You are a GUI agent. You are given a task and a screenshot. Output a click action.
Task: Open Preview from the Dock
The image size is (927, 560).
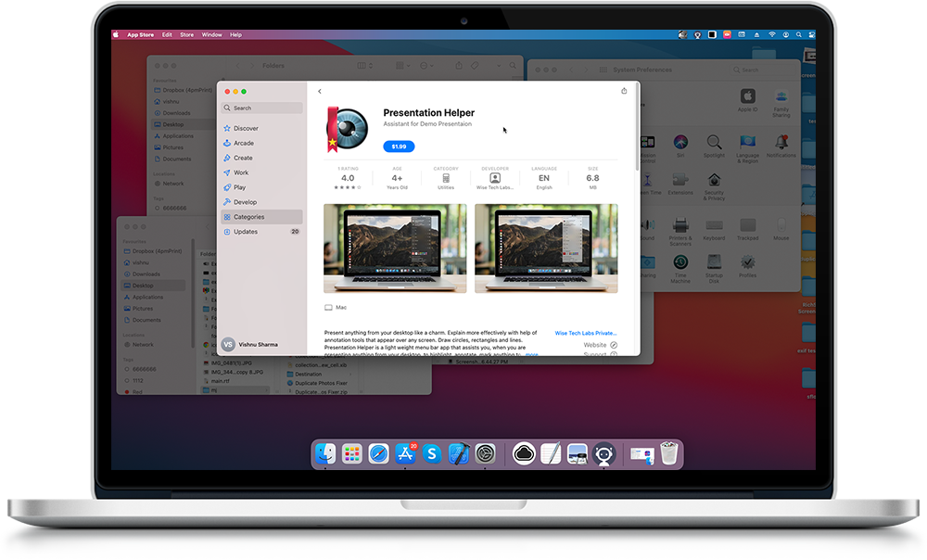[577, 454]
